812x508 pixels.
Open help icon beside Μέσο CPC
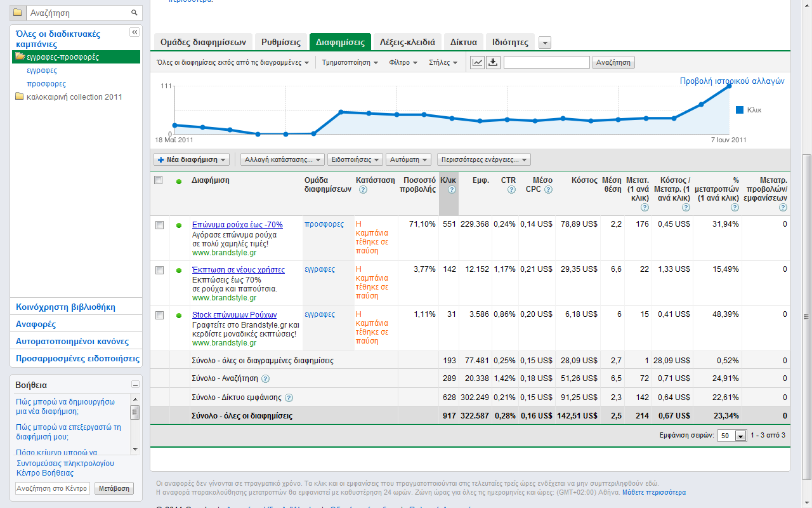(x=548, y=189)
